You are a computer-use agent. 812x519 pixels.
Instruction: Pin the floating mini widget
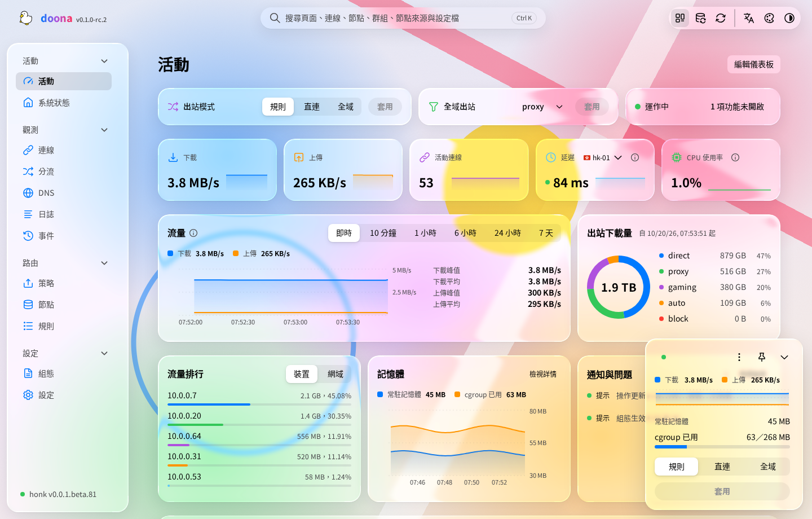762,357
